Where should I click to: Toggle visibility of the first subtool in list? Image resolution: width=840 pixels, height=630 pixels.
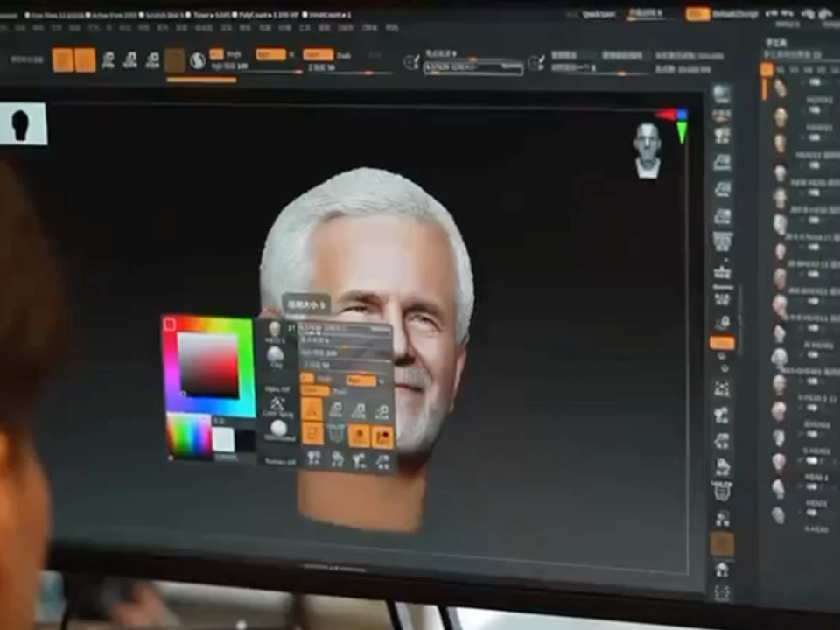(x=815, y=82)
